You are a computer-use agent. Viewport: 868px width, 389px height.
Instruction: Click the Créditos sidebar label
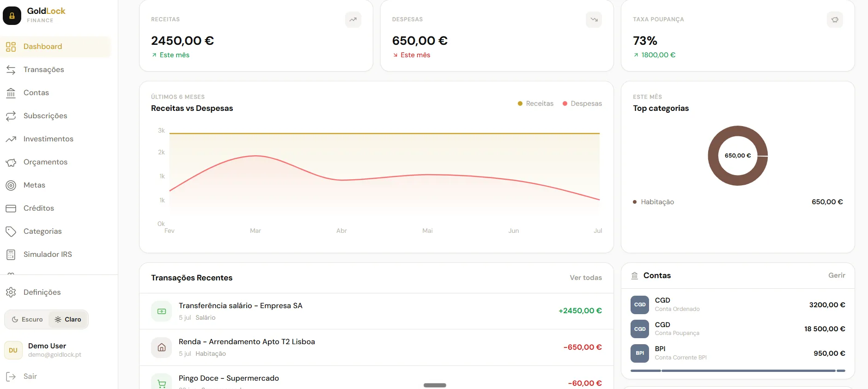(39, 208)
